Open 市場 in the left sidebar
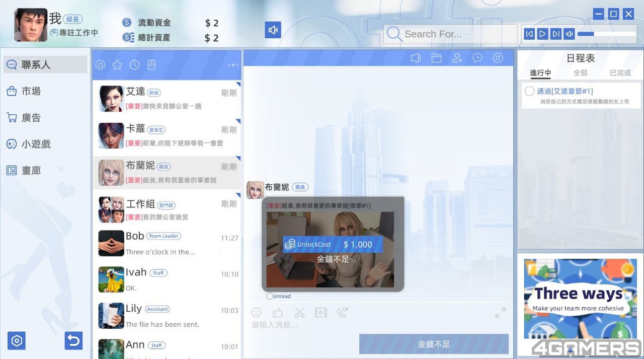This screenshot has width=644, height=359. click(x=31, y=91)
